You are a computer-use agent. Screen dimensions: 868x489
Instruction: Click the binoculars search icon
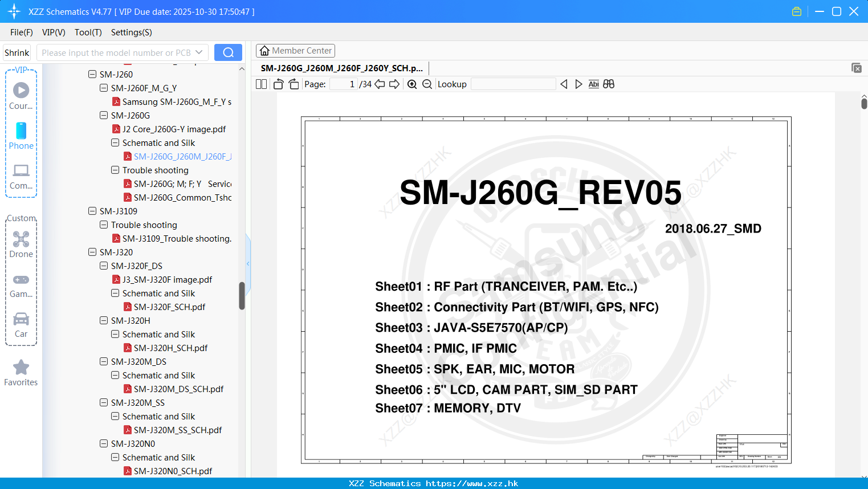point(609,84)
